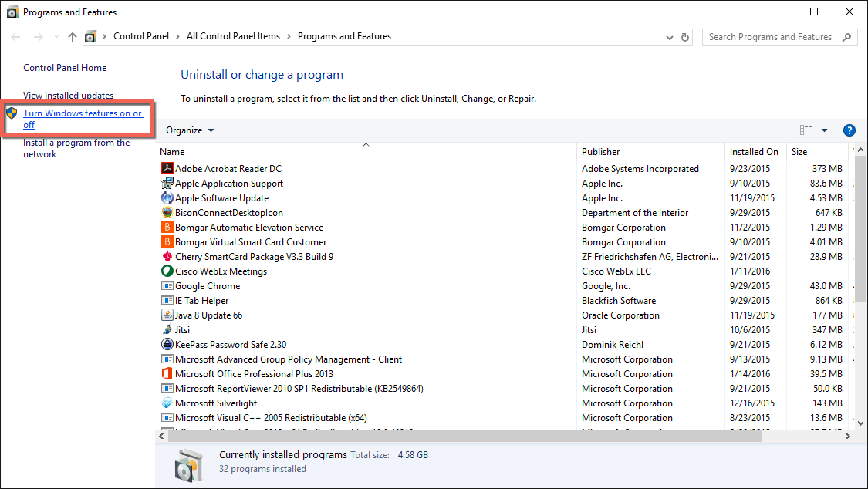Click the Oracle Corporation publisher cell
This screenshot has width=868, height=489.
[620, 315]
